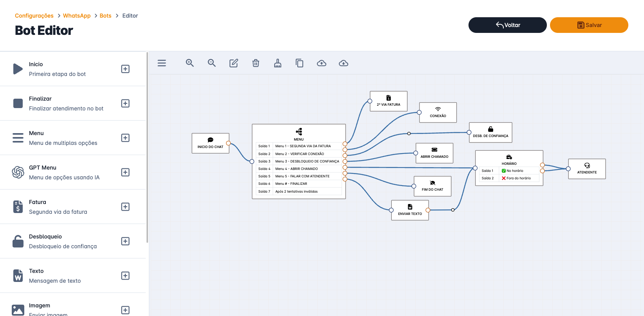Click the cloud upload toolbar icon

pos(322,63)
